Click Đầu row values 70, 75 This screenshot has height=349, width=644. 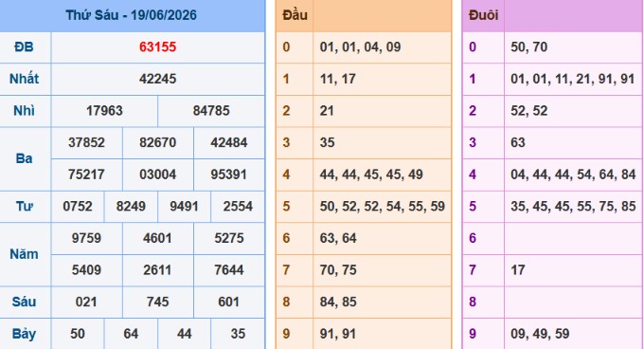click(338, 270)
